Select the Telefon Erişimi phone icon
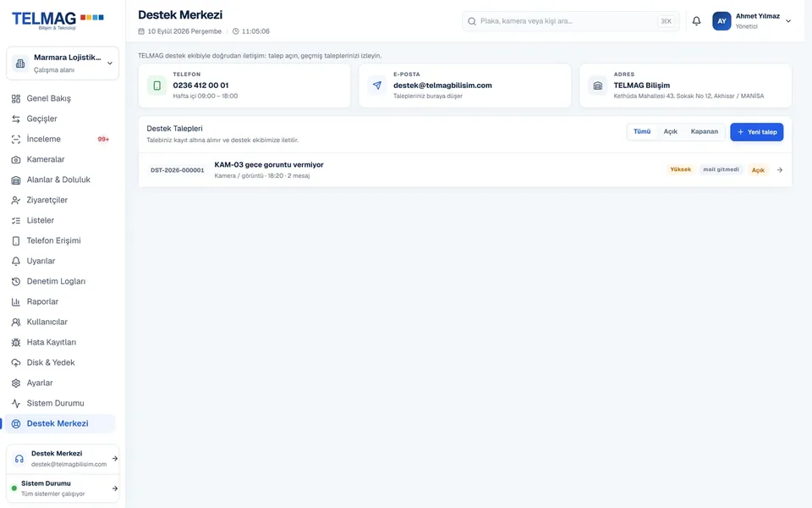Image resolution: width=812 pixels, height=508 pixels. 16,240
